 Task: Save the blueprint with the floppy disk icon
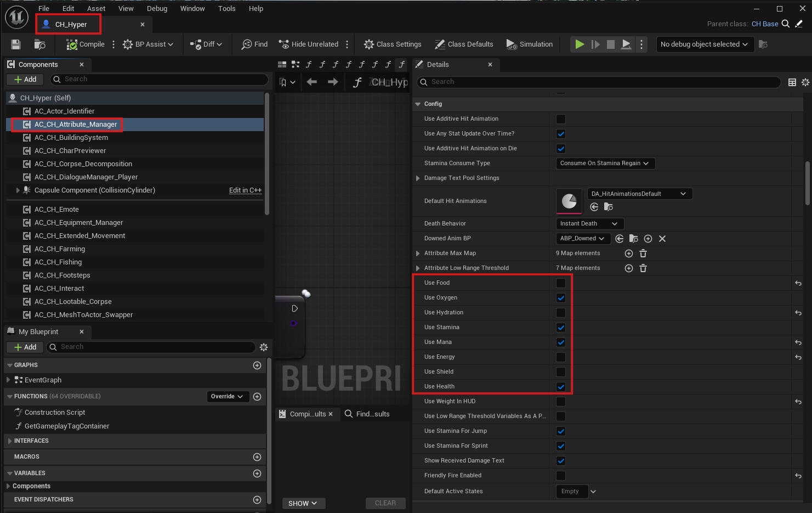coord(16,44)
